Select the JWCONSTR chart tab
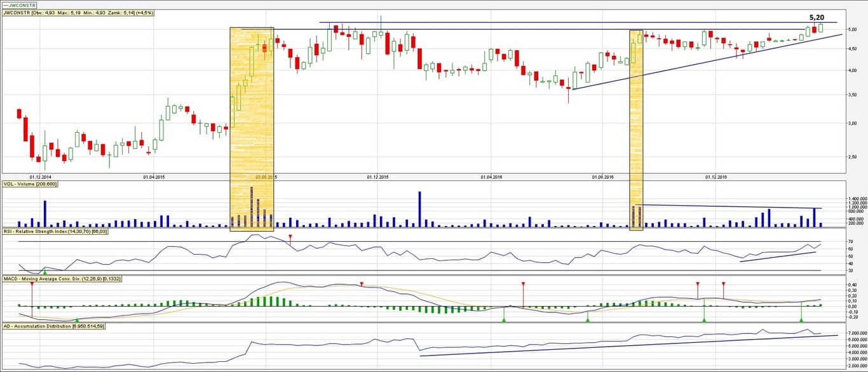This screenshot has width=868, height=372. click(x=20, y=4)
